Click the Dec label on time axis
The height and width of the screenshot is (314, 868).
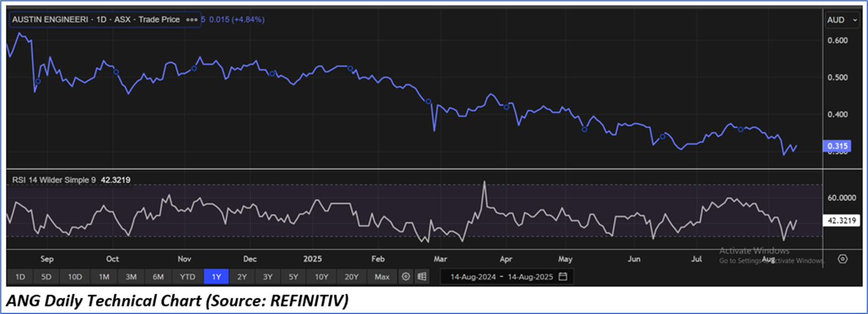pos(249,259)
